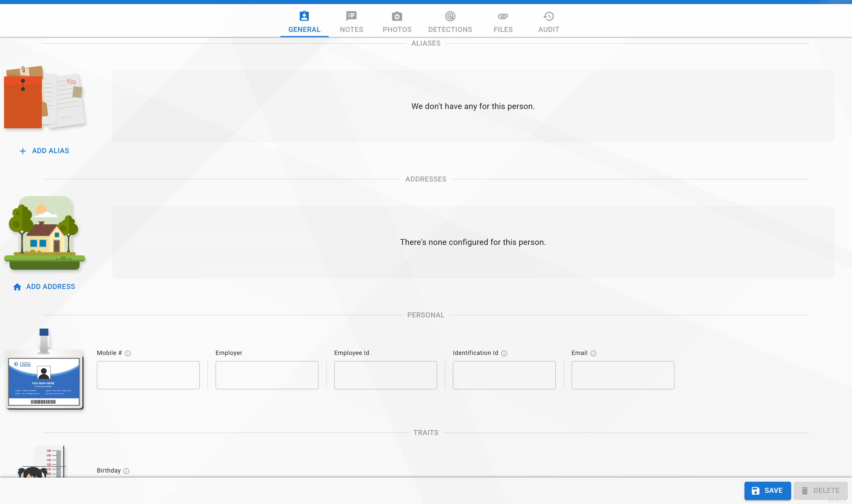Click the ADDRESSES section heading
This screenshot has height=504, width=852.
(426, 179)
